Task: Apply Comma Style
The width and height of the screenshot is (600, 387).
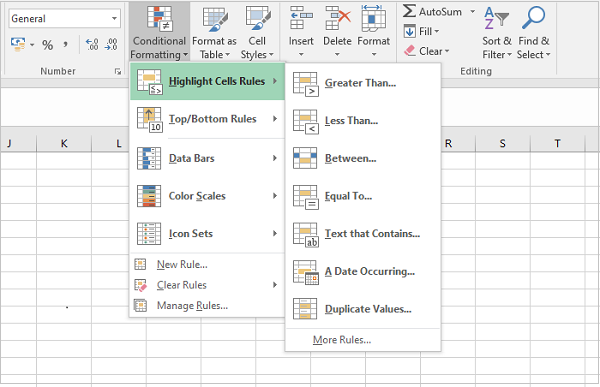Action: (65, 45)
